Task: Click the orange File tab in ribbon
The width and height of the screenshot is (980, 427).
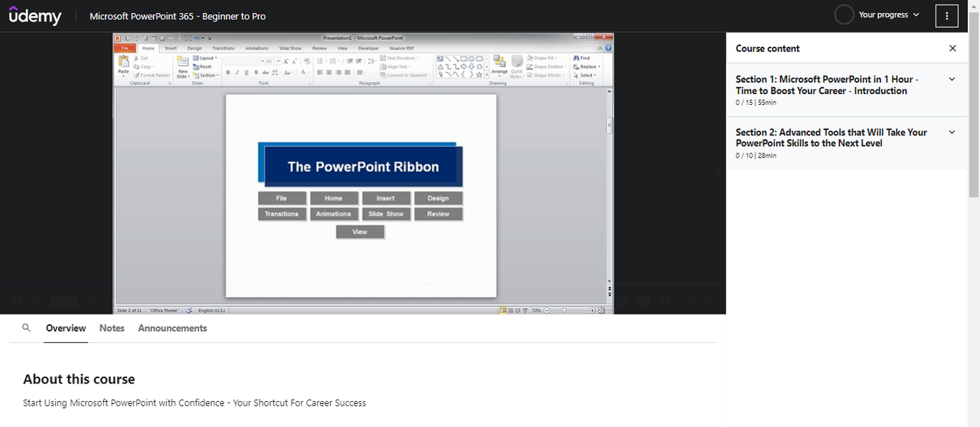Action: click(125, 48)
